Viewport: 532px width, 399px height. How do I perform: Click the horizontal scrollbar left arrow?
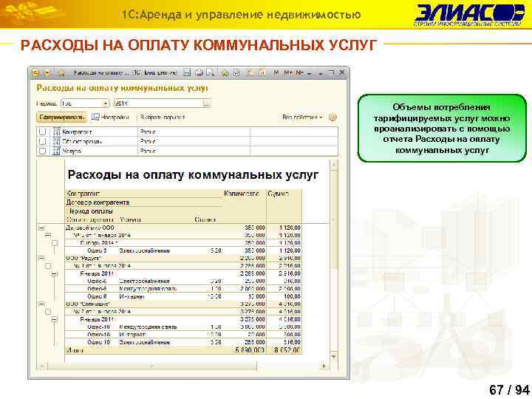[x=42, y=366]
